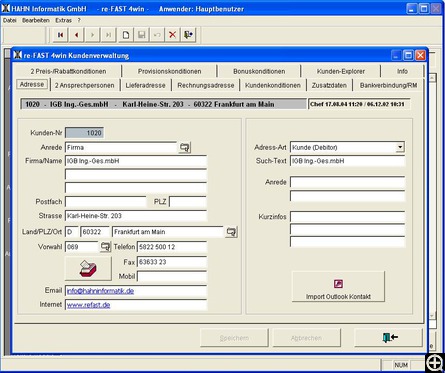The height and width of the screenshot is (373, 445).
Task: Click the Chef 17.08.04 timestamp field
Action: [359, 104]
